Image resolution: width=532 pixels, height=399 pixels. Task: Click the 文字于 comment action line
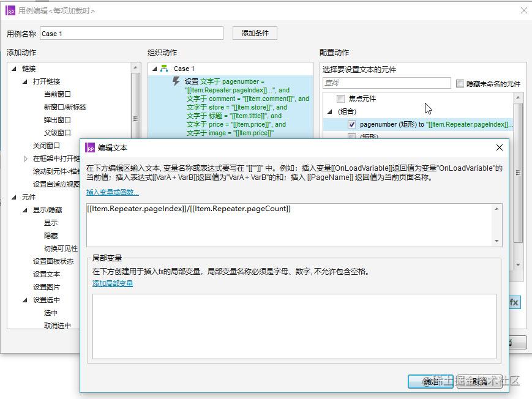click(248, 99)
